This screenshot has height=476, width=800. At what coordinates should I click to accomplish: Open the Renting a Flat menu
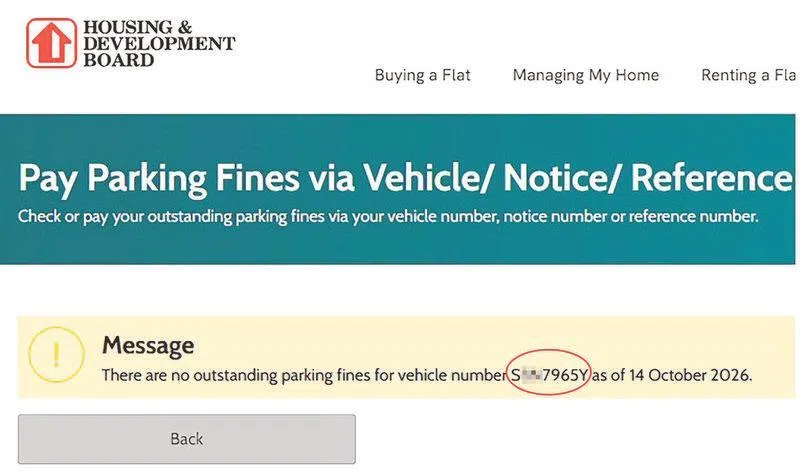748,76
